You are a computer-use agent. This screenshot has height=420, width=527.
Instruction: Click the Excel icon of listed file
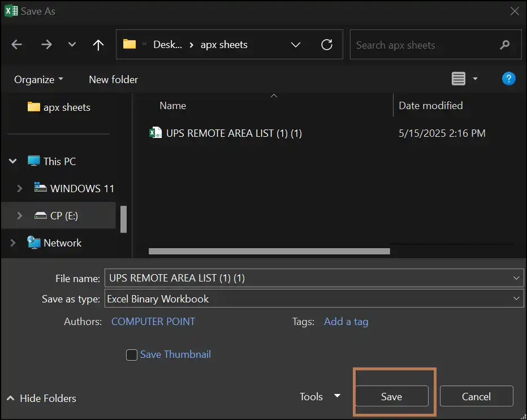tap(155, 133)
